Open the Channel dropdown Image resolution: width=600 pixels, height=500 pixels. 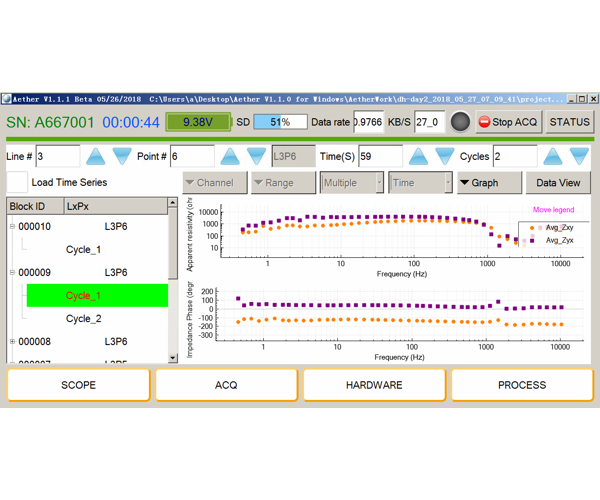coord(215,183)
